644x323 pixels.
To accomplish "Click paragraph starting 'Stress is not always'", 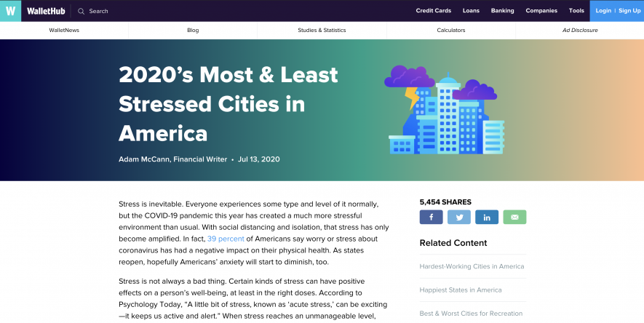I will pos(253,298).
